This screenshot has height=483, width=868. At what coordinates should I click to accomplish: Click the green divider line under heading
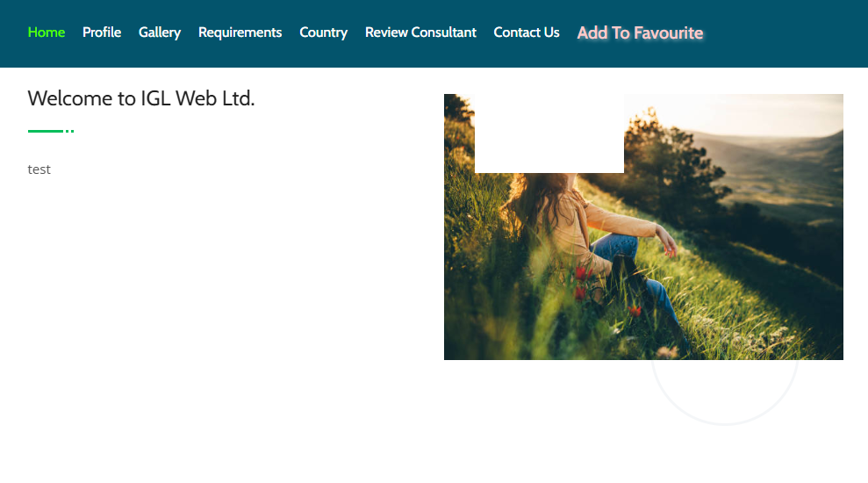tap(51, 131)
